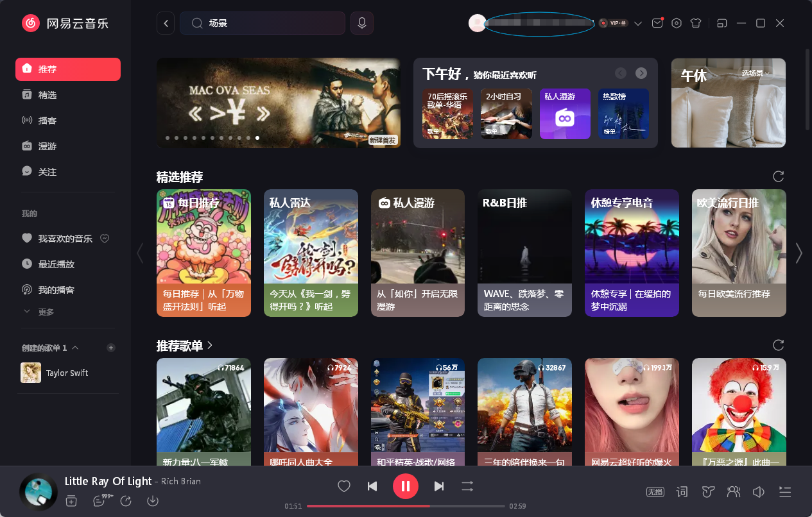Click the microphone voice search icon
The height and width of the screenshot is (517, 812).
point(362,23)
